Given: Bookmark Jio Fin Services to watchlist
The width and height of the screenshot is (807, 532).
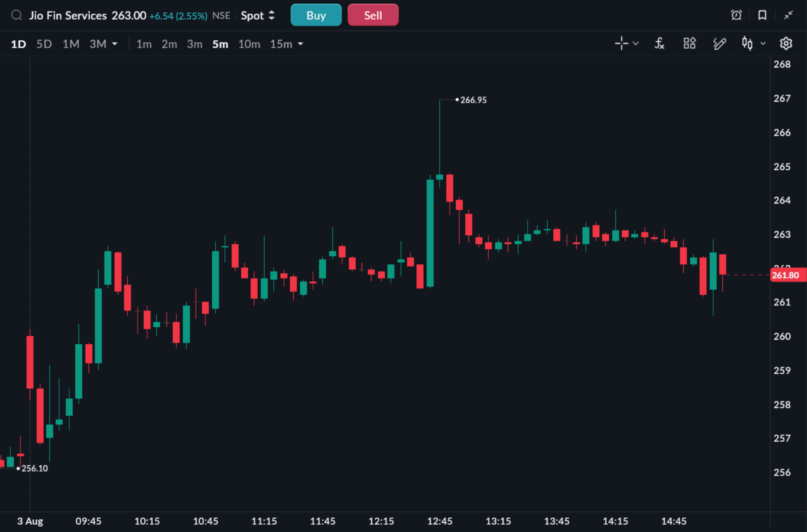Looking at the screenshot, I should point(762,15).
